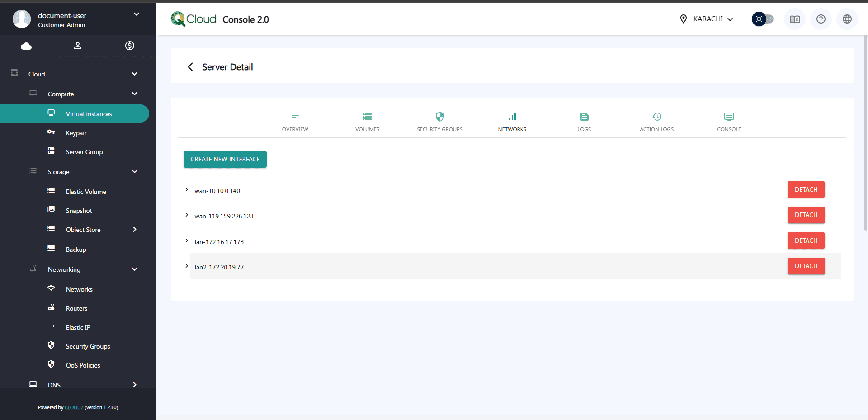Expand the wan-10.10.0.140 interface row
This screenshot has height=420, width=868.
click(x=187, y=190)
